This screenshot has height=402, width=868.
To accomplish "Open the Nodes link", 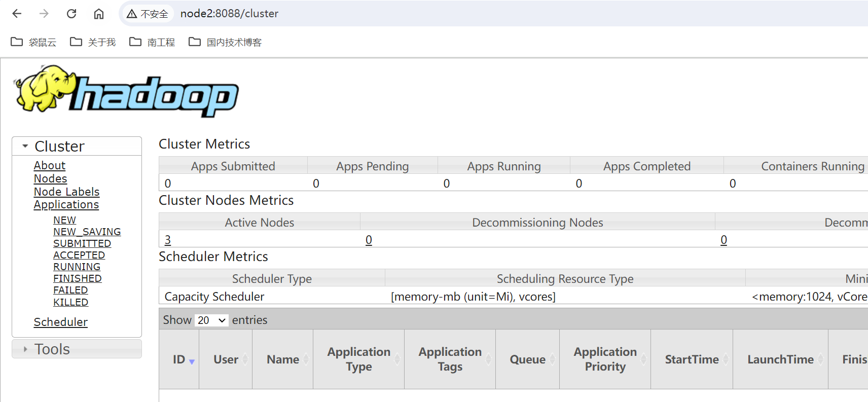I will pos(50,178).
